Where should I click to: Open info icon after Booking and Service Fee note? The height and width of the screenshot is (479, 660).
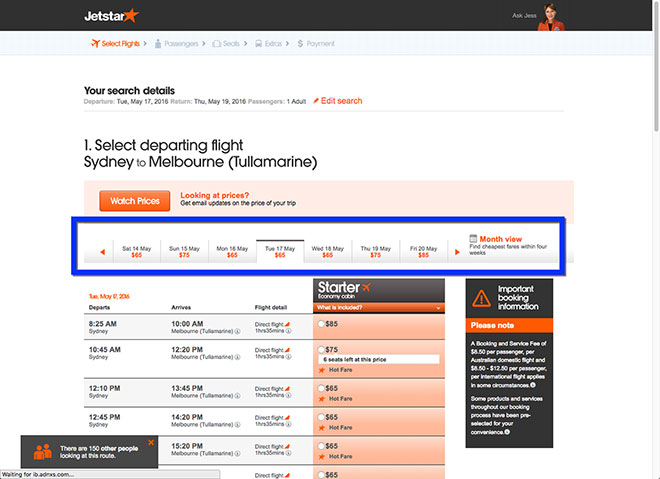pyautogui.click(x=533, y=385)
